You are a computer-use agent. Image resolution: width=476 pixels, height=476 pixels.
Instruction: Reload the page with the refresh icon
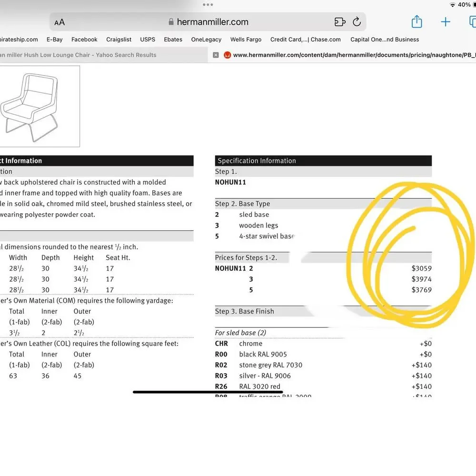pyautogui.click(x=357, y=21)
